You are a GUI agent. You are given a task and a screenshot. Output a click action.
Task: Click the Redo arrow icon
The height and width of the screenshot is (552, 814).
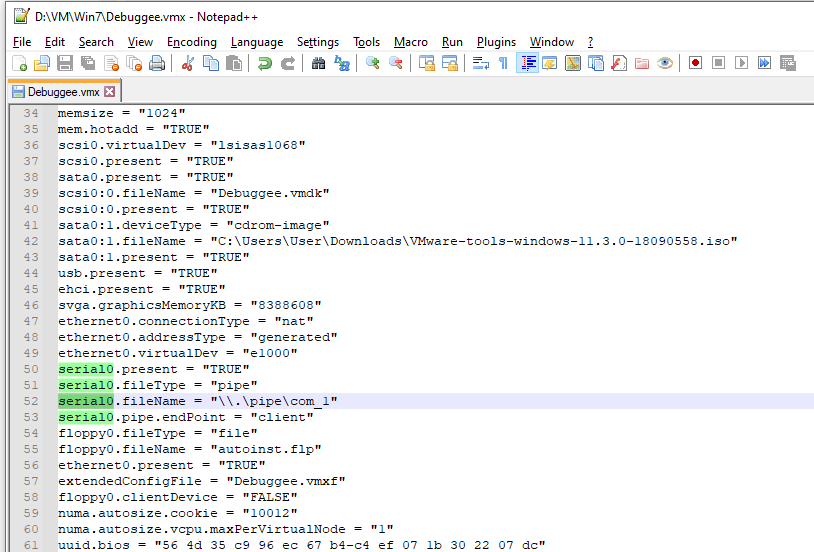288,63
